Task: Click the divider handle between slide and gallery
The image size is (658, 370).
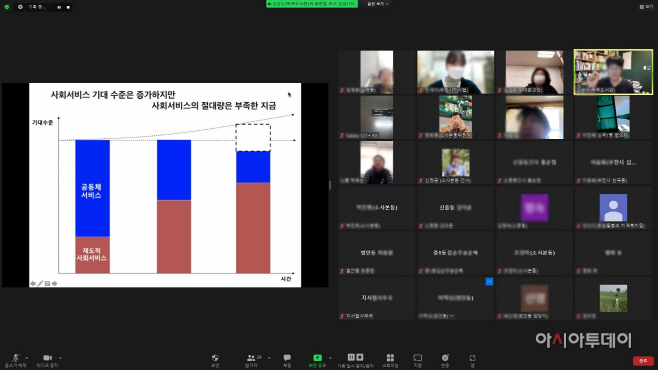Action: [330, 185]
